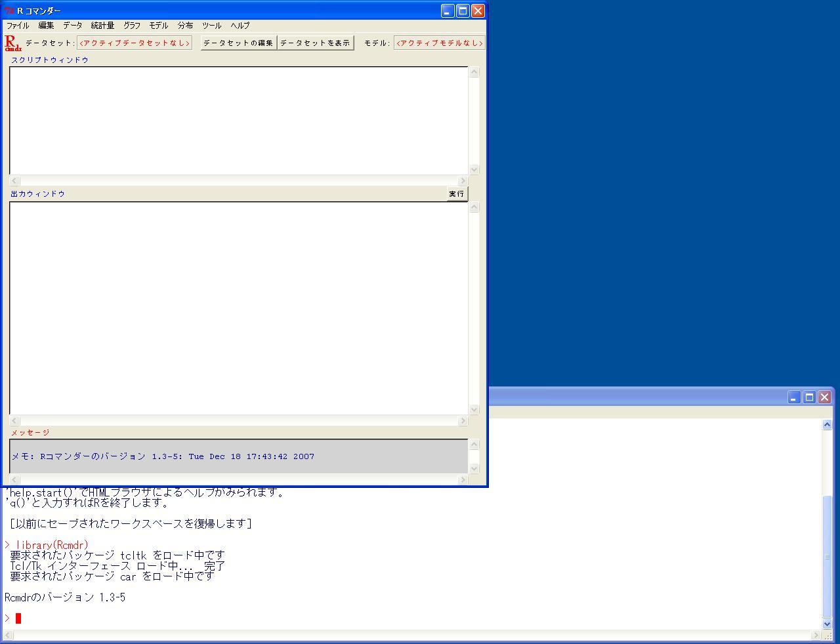Open the グラフ menu
The height and width of the screenshot is (644, 840).
point(132,26)
